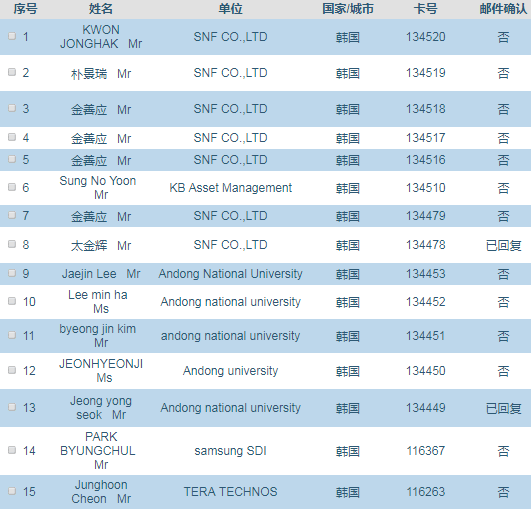
Task: Toggle checkbox for row 8 太金辉
Action: point(12,244)
